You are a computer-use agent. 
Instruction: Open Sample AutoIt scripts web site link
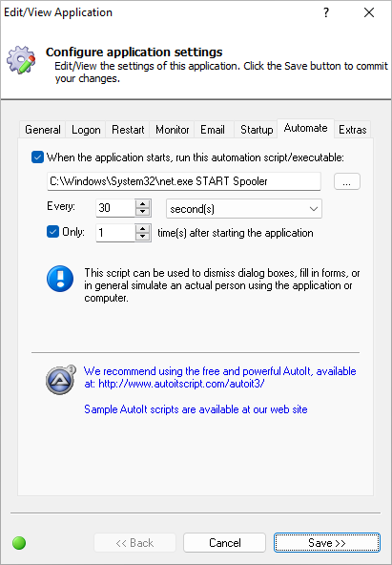click(x=196, y=409)
